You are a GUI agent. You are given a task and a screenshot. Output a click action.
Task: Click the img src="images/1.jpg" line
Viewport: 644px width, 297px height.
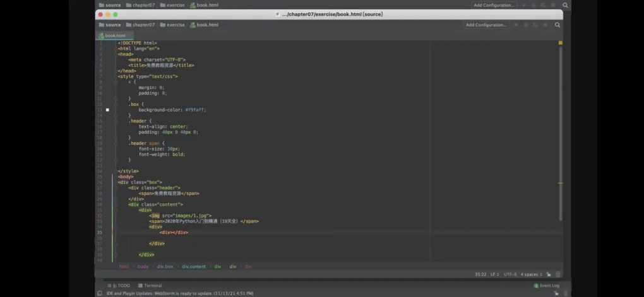click(x=181, y=216)
